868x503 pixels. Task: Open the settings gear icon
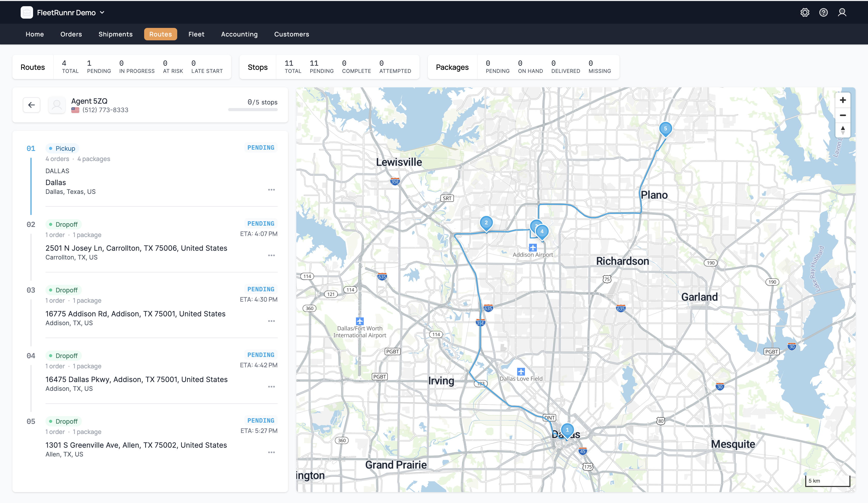pyautogui.click(x=805, y=12)
